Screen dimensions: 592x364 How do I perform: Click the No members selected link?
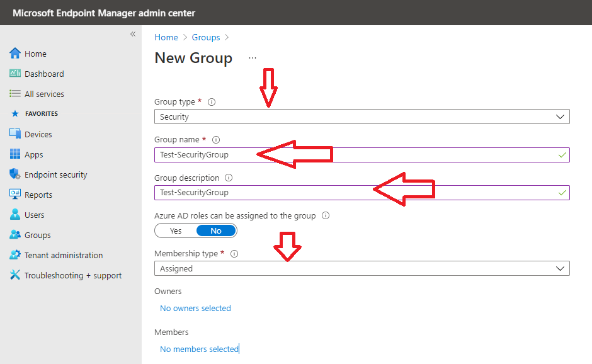(199, 349)
